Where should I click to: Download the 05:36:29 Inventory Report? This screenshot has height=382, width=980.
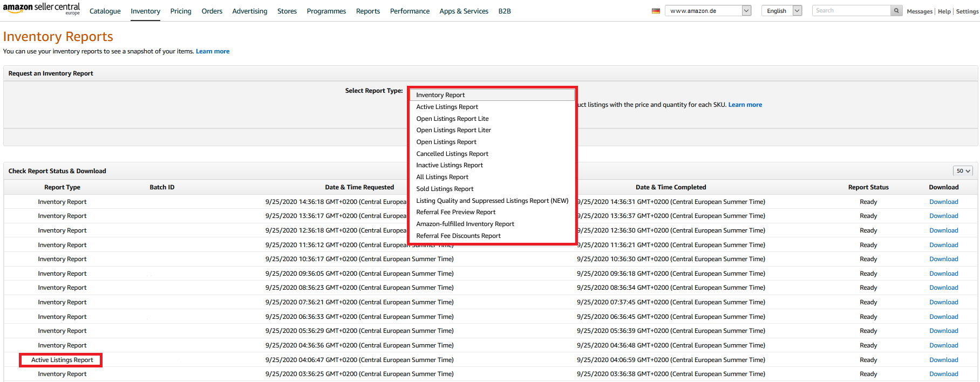(x=944, y=331)
